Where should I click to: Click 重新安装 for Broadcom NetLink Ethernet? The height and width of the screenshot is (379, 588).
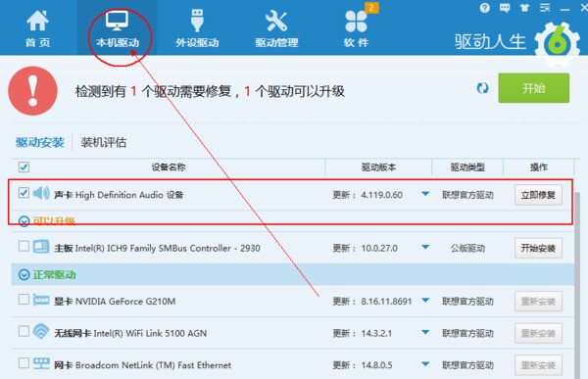pos(538,365)
